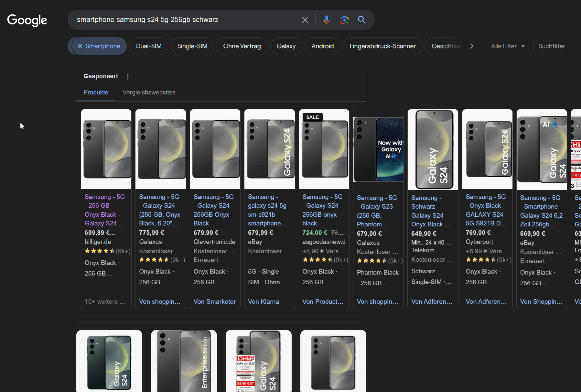Image resolution: width=581 pixels, height=392 pixels.
Task: Open asgoodasnew Galaxy S24 256GB onyx black offer
Action: pyautogui.click(x=322, y=210)
